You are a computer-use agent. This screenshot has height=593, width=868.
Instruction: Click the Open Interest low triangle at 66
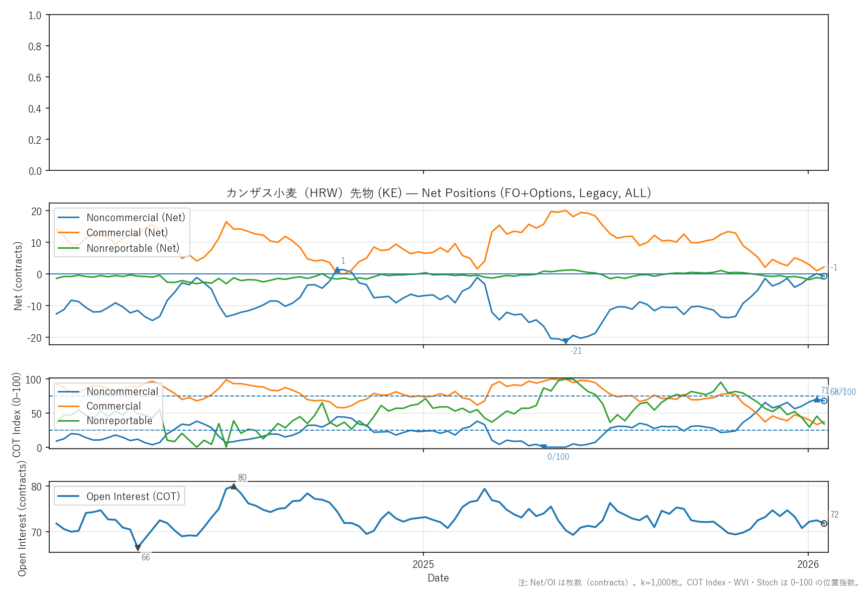[x=138, y=548]
